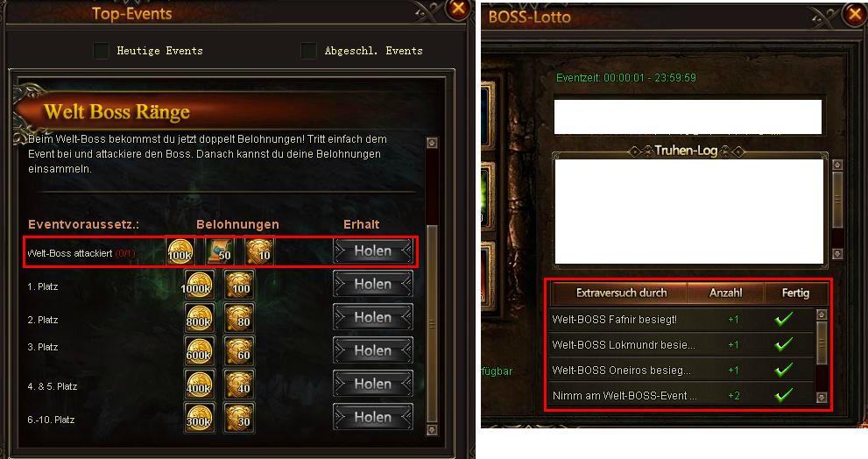Click the Top-Events vertical scrollbar thumb
Screen dimensions: 868x459
tap(433, 324)
